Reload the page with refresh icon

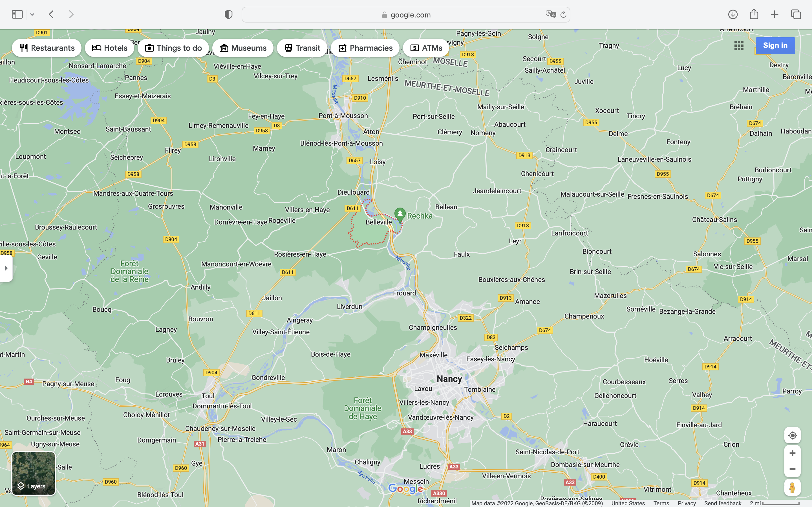coord(563,14)
